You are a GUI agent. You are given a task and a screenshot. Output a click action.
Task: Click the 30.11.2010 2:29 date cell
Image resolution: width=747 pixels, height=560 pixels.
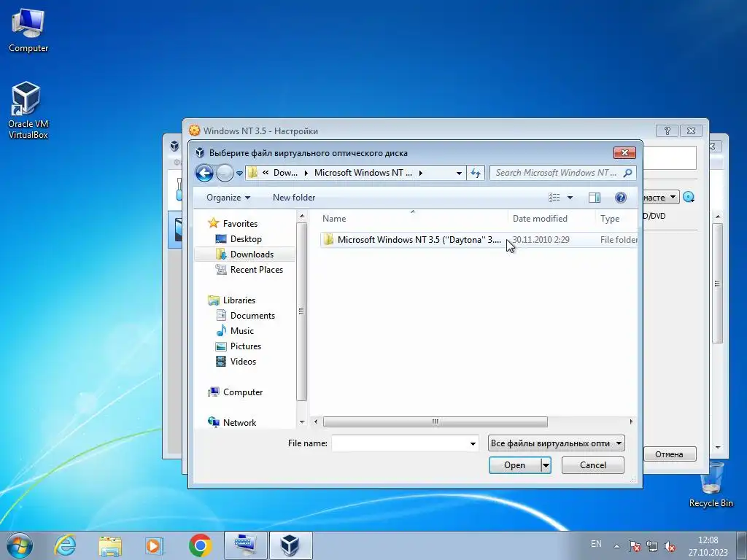pos(541,239)
